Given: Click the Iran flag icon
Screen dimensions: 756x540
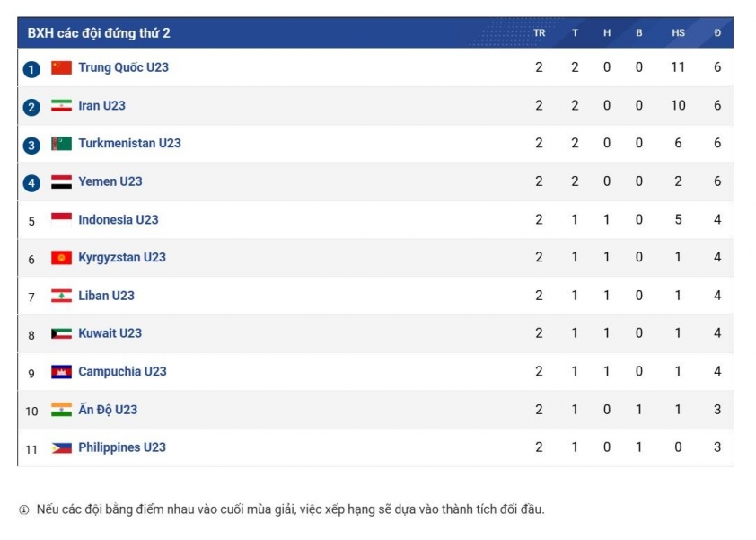Looking at the screenshot, I should 61,106.
